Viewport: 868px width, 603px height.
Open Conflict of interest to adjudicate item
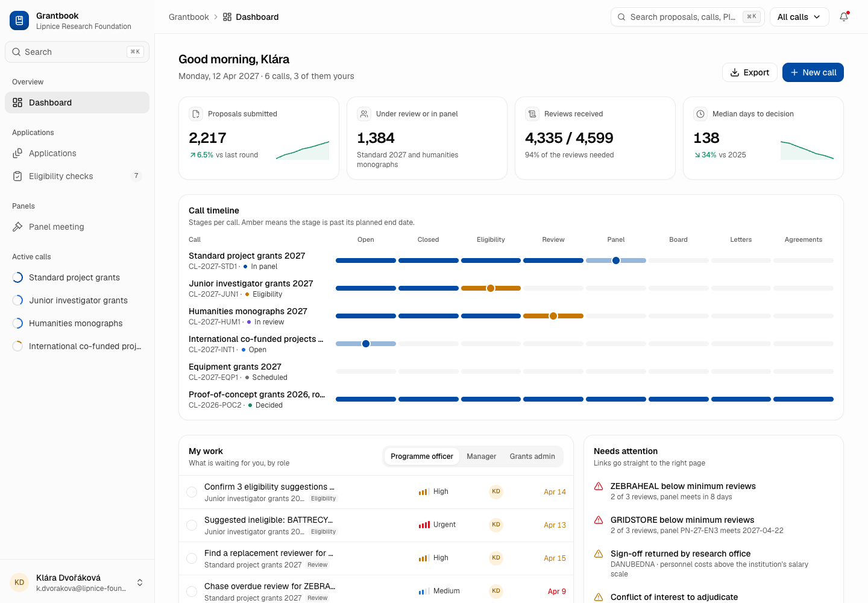click(x=674, y=597)
